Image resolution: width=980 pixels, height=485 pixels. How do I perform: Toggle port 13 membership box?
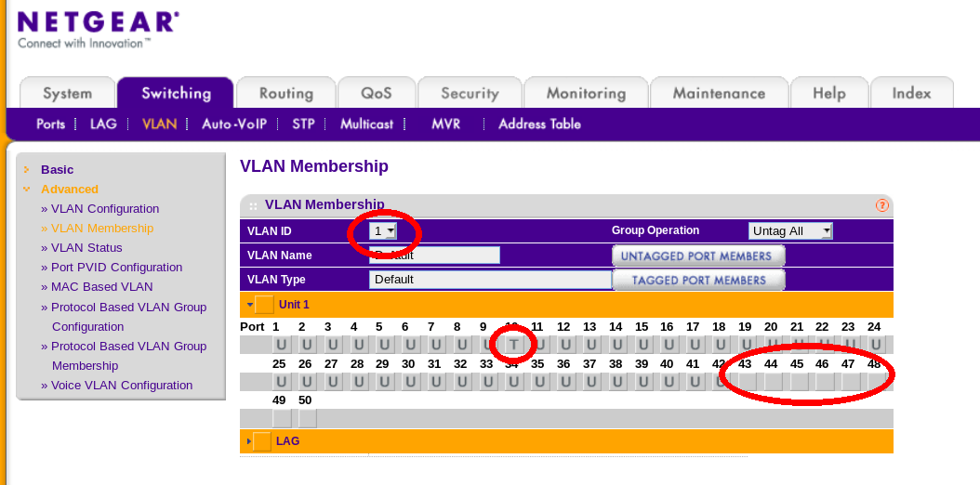(x=591, y=345)
